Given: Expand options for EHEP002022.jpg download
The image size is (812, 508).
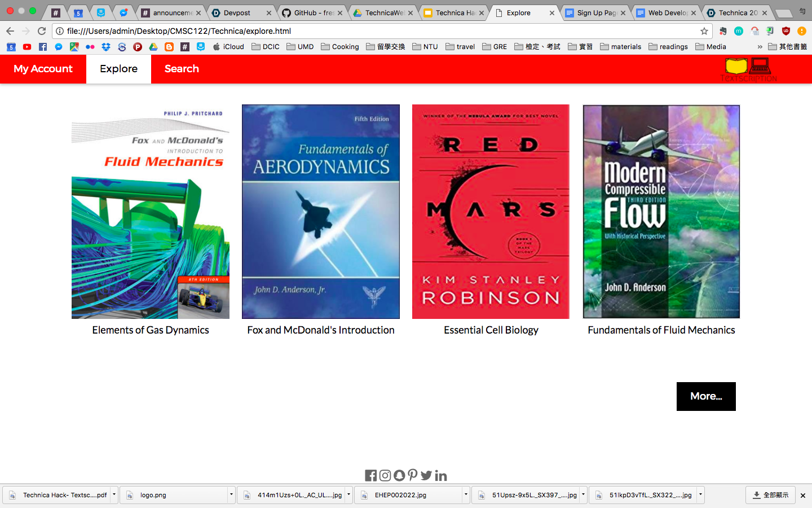Looking at the screenshot, I should click(466, 495).
